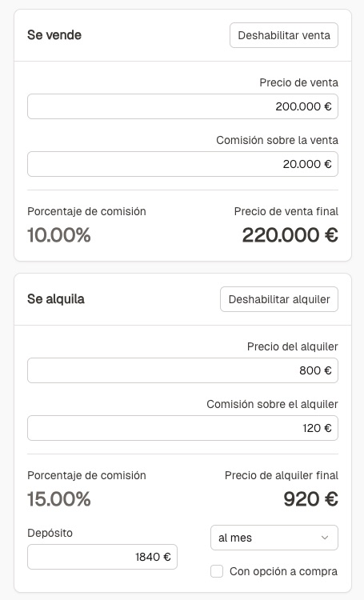
Task: Click the Deshabilitar venta button
Action: [284, 35]
